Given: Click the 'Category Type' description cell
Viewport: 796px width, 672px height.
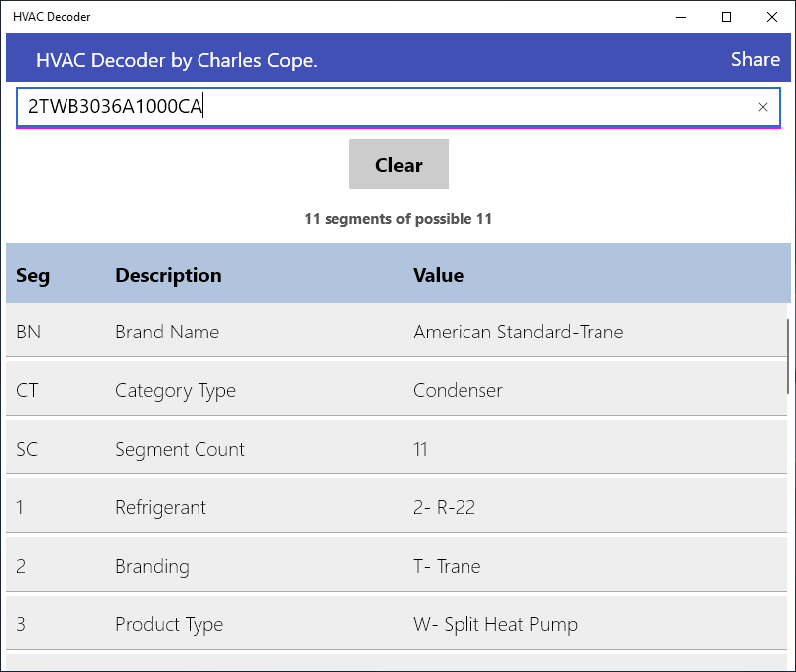Looking at the screenshot, I should pyautogui.click(x=176, y=391).
